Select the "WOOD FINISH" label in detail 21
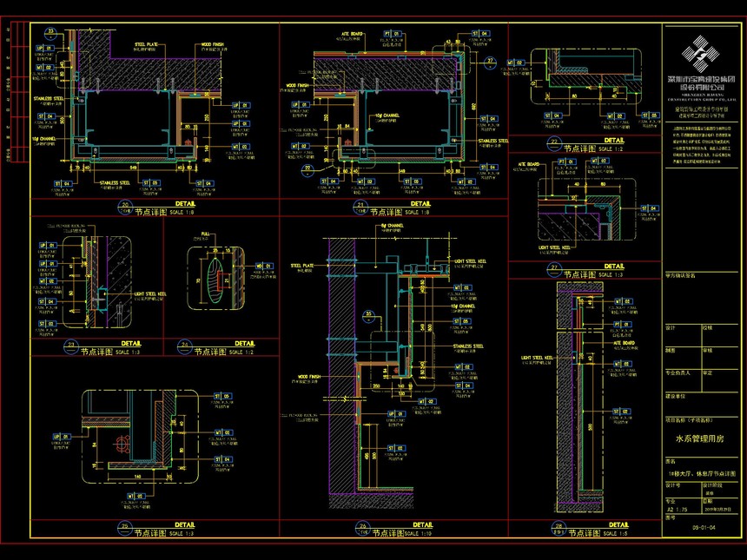Image resolution: width=747 pixels, height=560 pixels. point(298,85)
